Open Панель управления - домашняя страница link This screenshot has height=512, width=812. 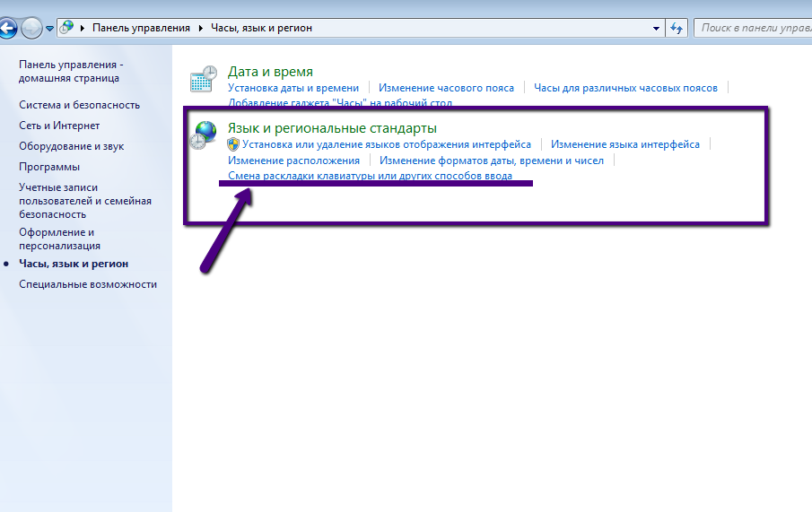[71, 72]
